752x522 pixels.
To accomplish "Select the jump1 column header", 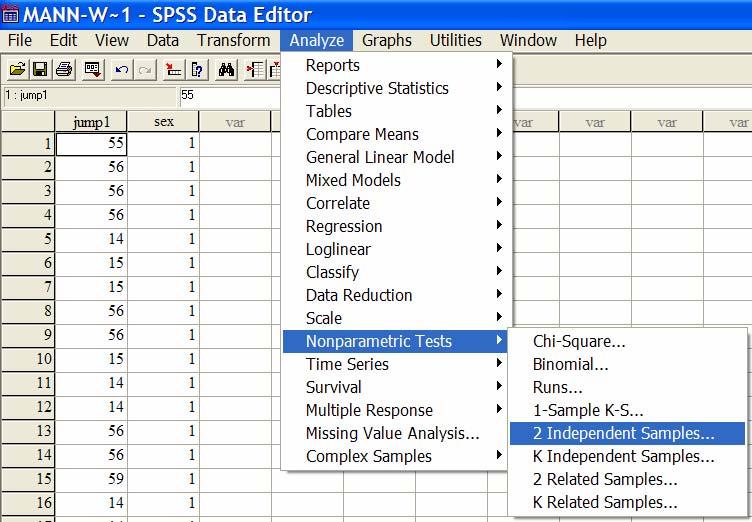I will click(91, 122).
